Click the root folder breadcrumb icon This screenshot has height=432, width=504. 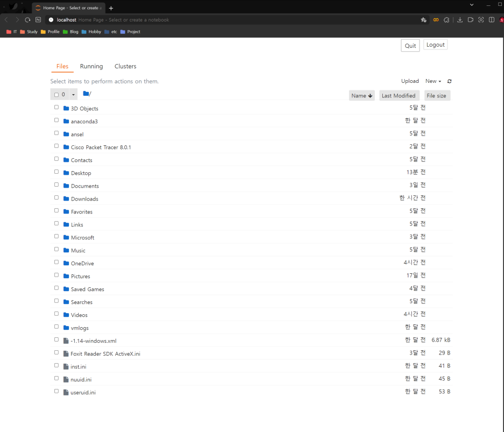point(86,94)
